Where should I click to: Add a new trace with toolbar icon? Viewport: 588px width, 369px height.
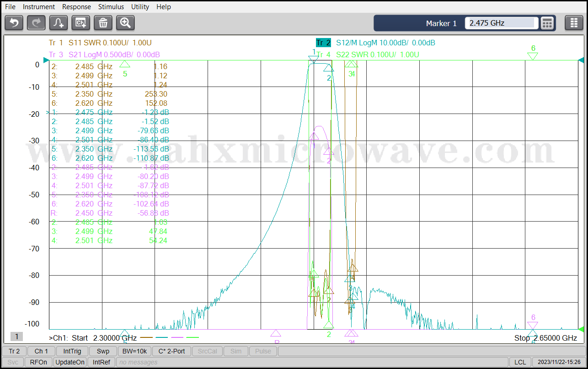pos(59,23)
